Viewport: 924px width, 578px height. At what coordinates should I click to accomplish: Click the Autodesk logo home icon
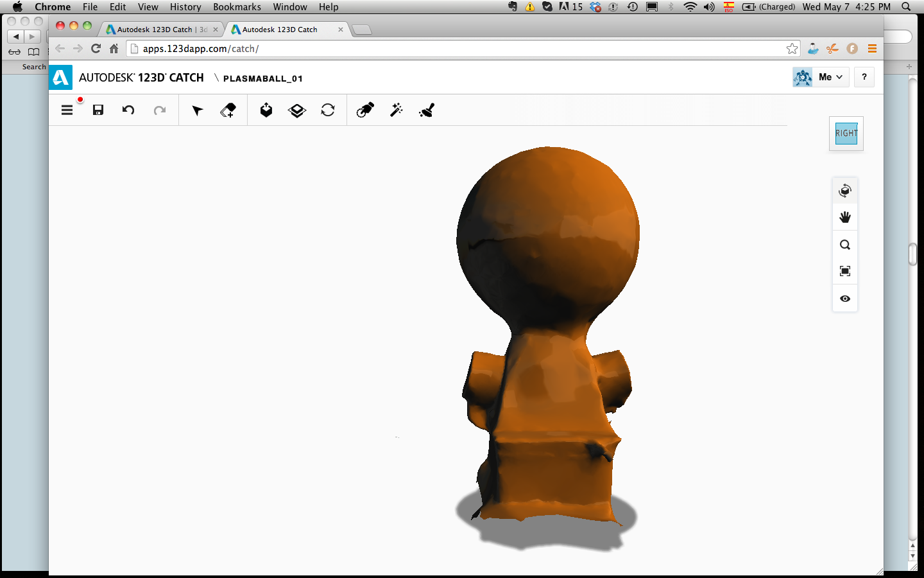click(60, 78)
